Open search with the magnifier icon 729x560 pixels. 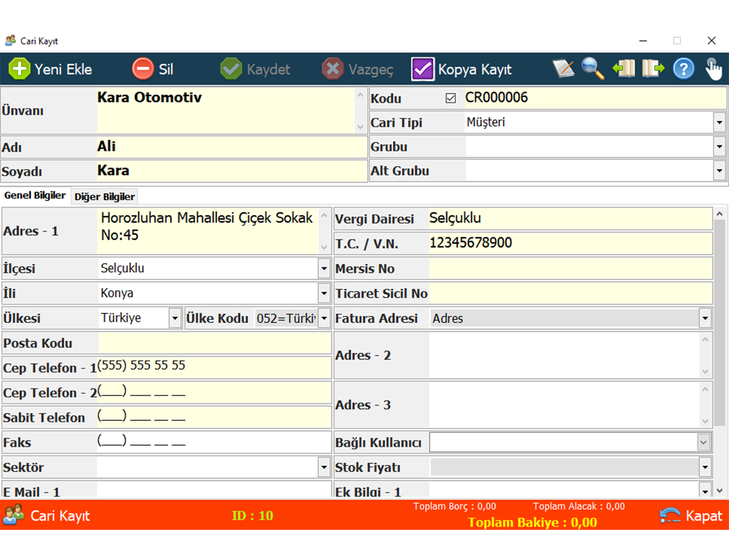[593, 69]
